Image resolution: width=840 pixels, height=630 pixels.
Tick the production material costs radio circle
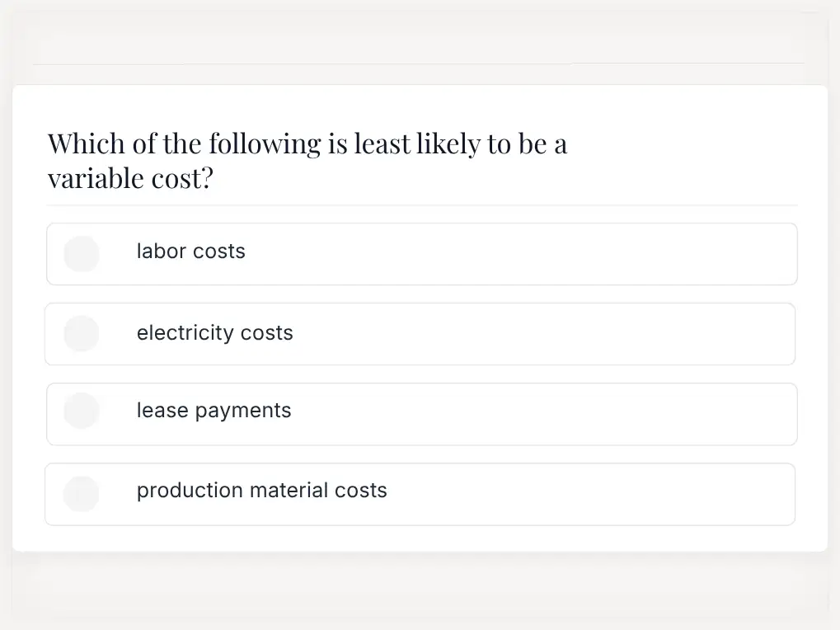pyautogui.click(x=82, y=494)
